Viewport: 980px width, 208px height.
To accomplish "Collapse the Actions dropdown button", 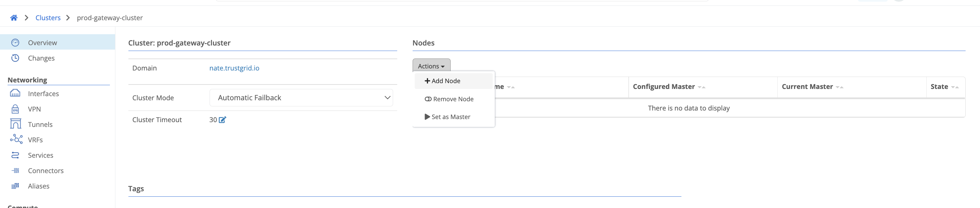I will pos(431,66).
